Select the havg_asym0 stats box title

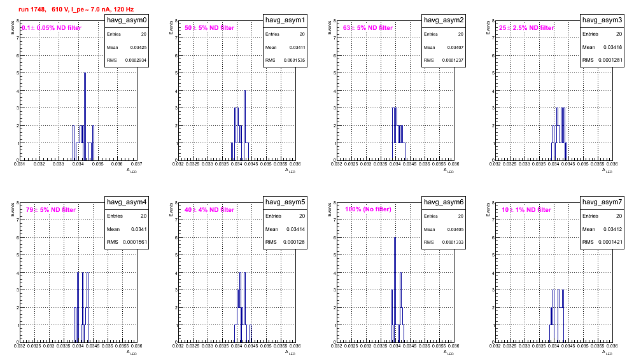point(127,20)
